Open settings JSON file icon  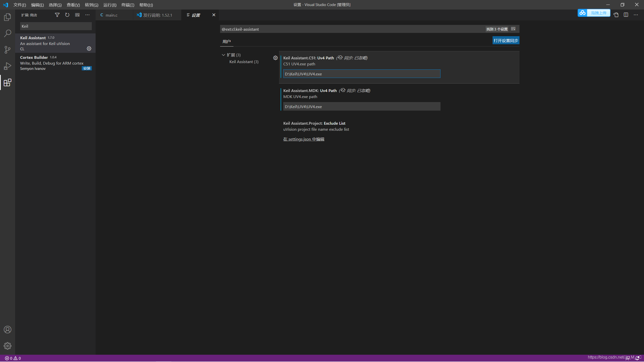pos(616,15)
